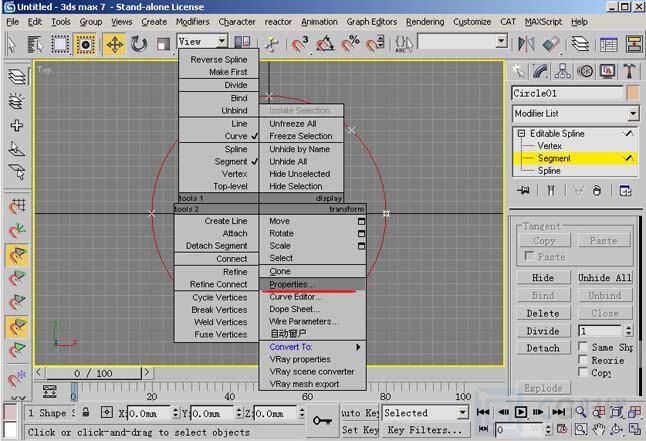Open the Named Selection Sets dropdown
Image resolution: width=646 pixels, height=441 pixels.
[501, 41]
